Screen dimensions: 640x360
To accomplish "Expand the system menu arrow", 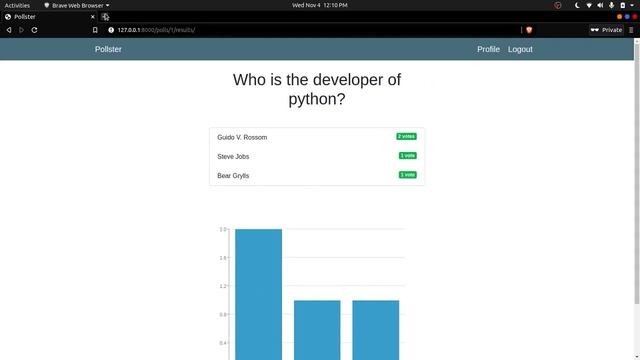I will [632, 5].
